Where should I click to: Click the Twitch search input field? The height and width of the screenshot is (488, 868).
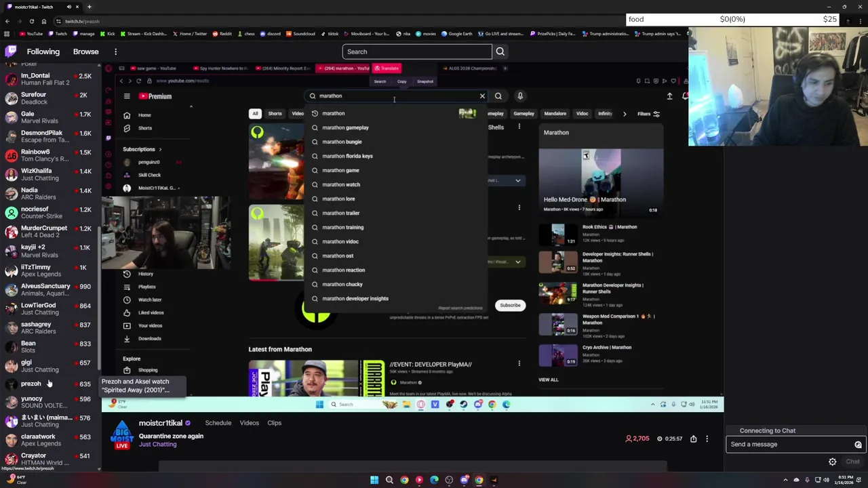click(x=417, y=52)
